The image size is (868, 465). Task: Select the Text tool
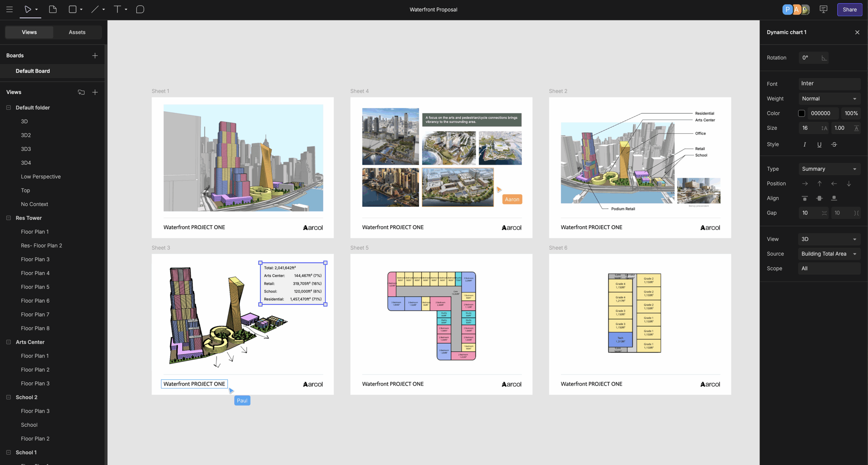click(117, 10)
